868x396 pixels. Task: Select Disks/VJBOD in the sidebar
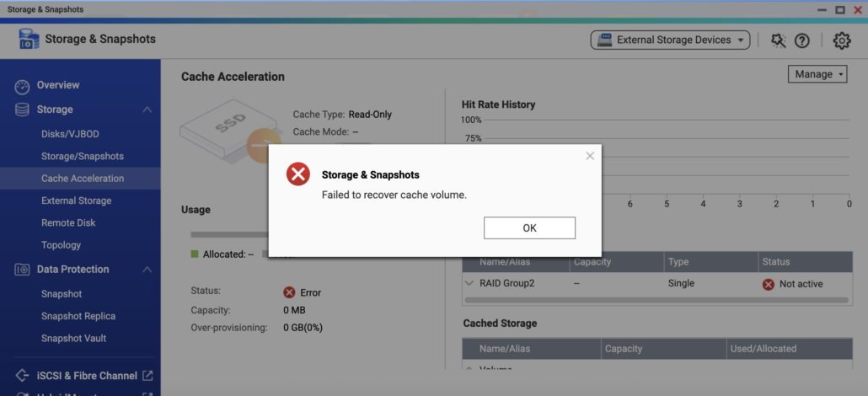coord(70,134)
